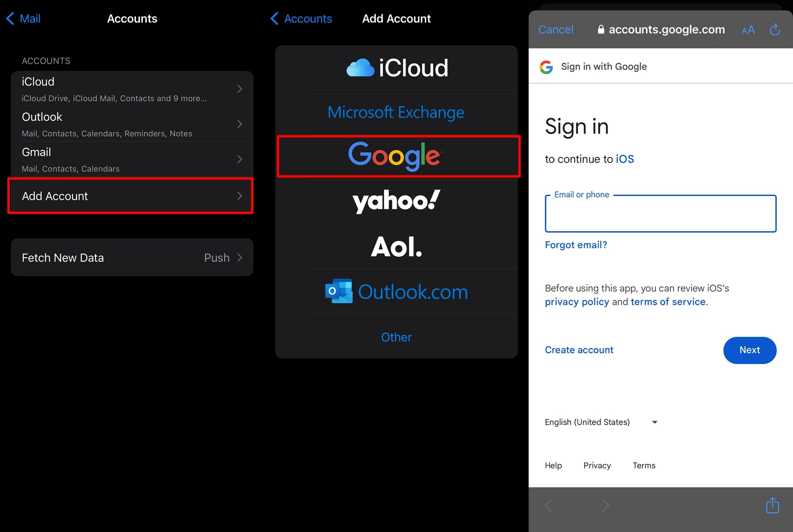The image size is (793, 532).
Task: Select Microsoft Exchange from the provider list
Action: pos(395,112)
